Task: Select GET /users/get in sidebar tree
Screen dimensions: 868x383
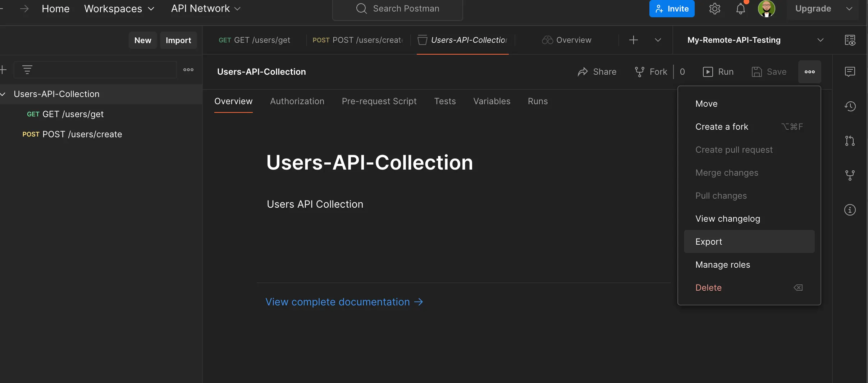Action: (101, 114)
